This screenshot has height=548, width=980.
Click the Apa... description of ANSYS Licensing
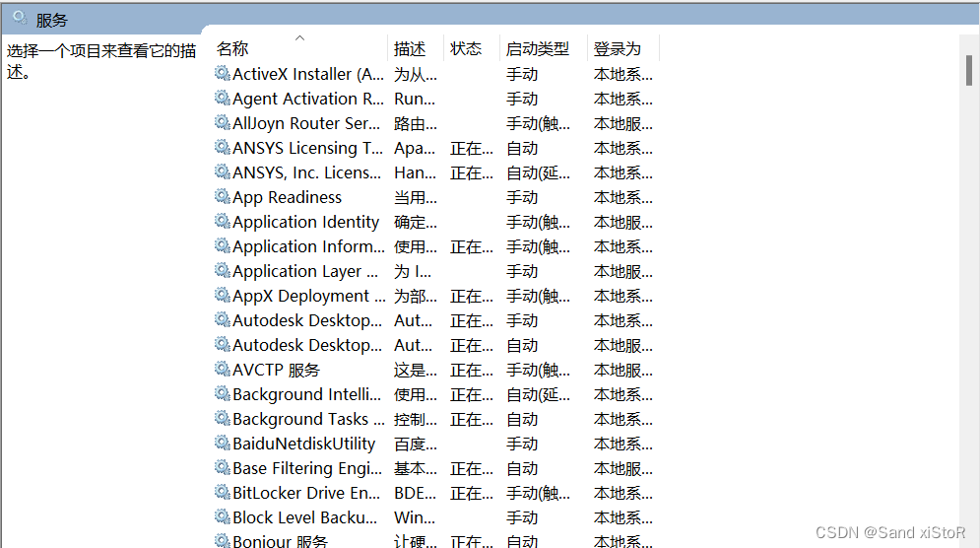coord(415,148)
